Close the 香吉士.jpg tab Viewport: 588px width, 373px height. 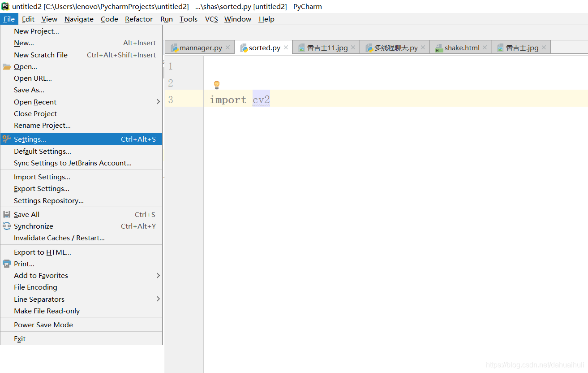pyautogui.click(x=544, y=48)
